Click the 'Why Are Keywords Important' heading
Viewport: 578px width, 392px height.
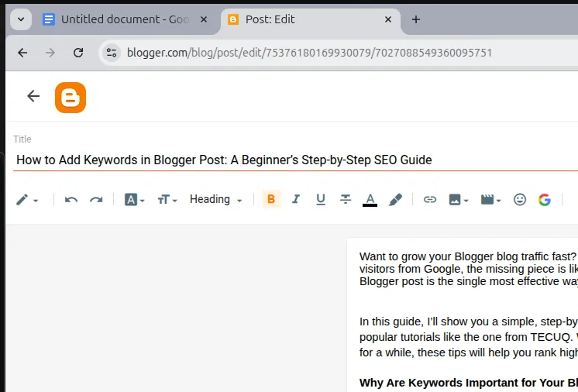pyautogui.click(x=469, y=383)
